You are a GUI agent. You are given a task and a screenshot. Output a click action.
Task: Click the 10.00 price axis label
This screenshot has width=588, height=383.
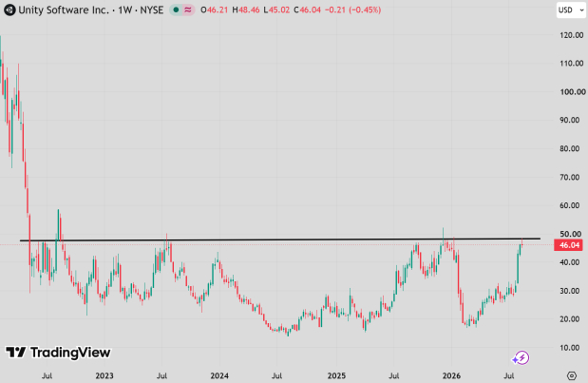tap(569, 348)
